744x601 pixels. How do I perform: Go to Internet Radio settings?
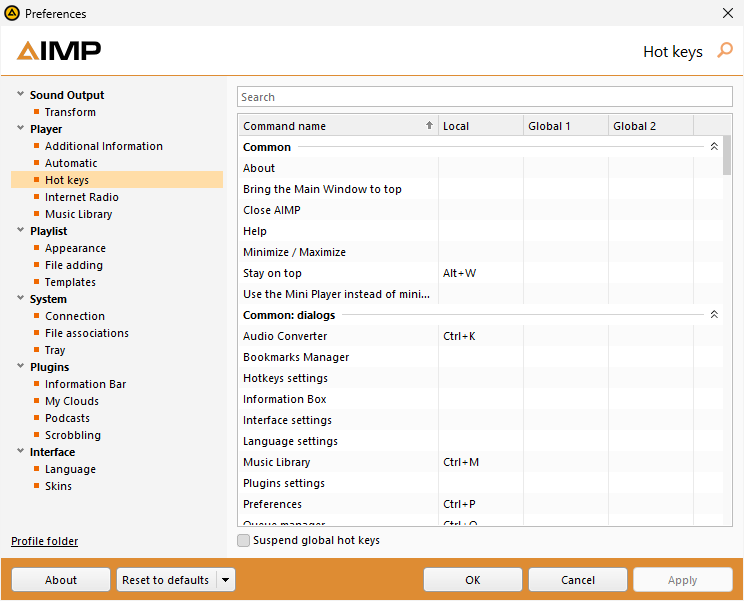[82, 197]
